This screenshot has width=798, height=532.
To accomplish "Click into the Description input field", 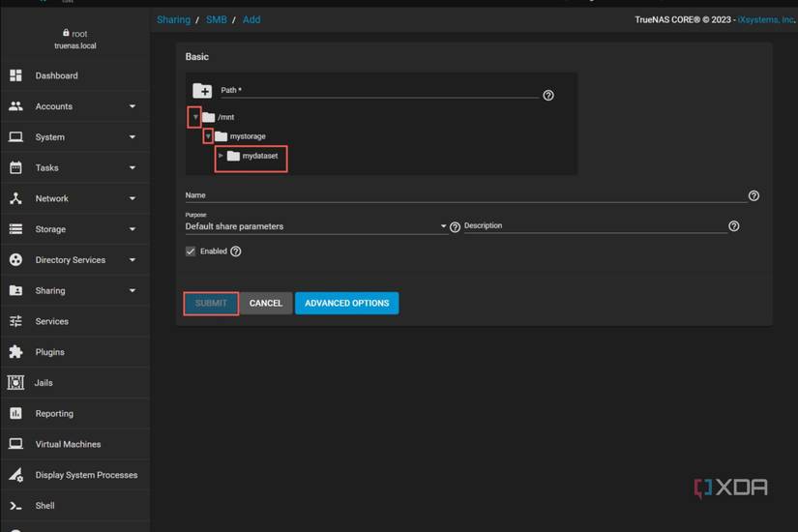I will pyautogui.click(x=596, y=226).
